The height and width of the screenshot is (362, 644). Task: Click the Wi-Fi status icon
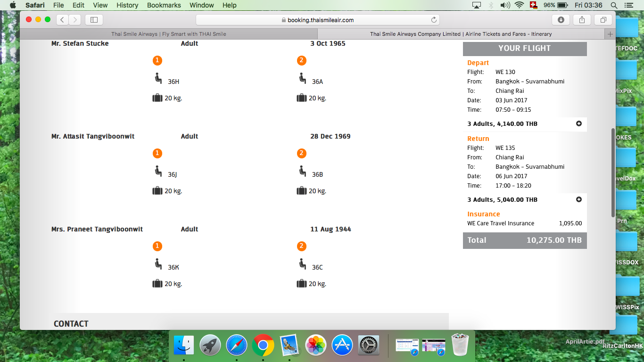coord(520,5)
